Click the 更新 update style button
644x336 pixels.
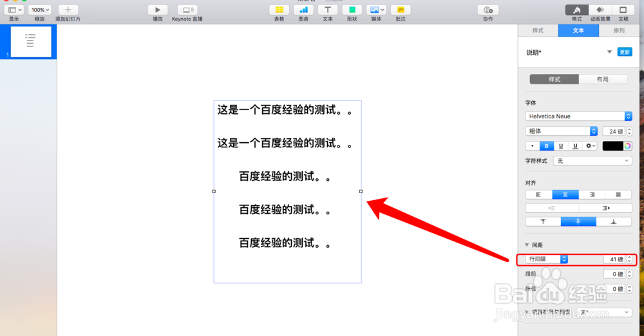(x=625, y=52)
